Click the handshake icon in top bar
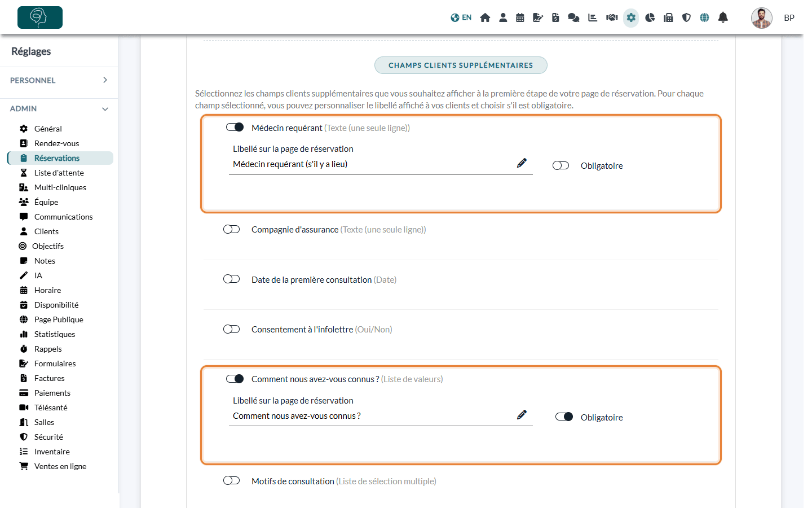 pyautogui.click(x=612, y=17)
